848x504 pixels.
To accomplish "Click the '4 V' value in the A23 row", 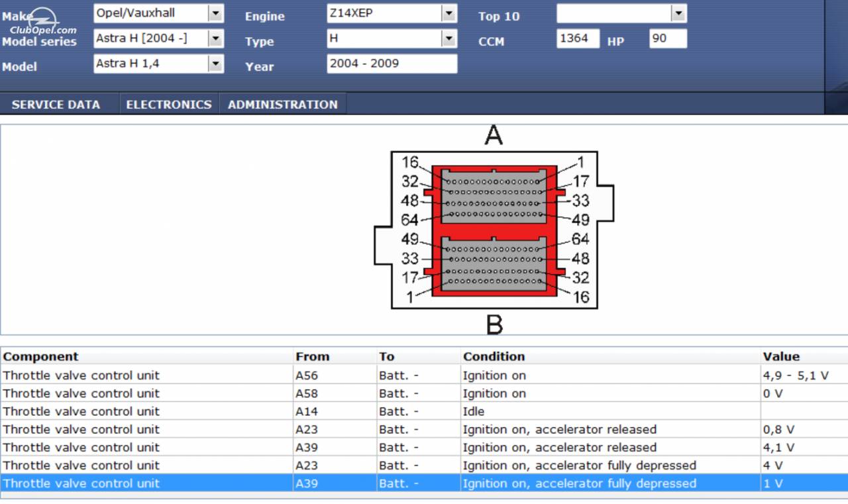I will pyautogui.click(x=804, y=465).
